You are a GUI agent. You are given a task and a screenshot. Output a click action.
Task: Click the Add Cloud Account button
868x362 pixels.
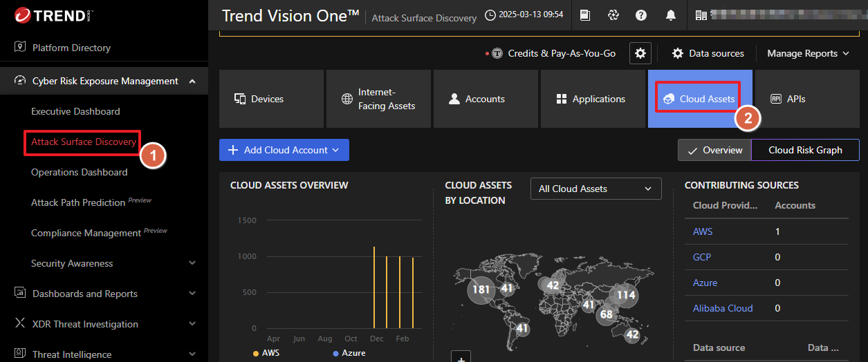click(x=284, y=150)
